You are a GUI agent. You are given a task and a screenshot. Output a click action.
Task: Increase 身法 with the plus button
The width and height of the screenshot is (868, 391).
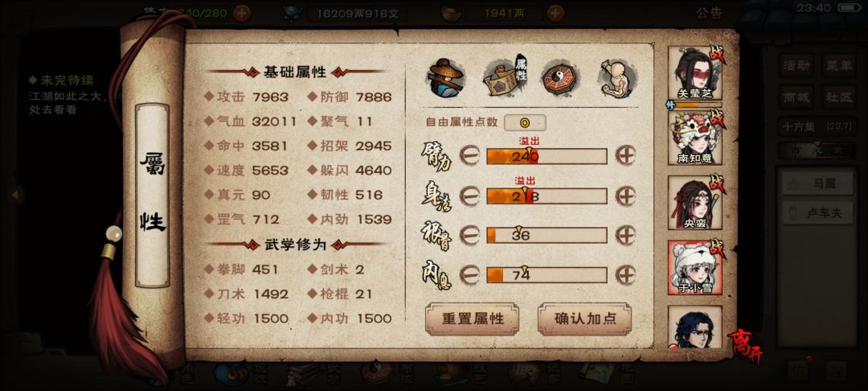pos(625,195)
